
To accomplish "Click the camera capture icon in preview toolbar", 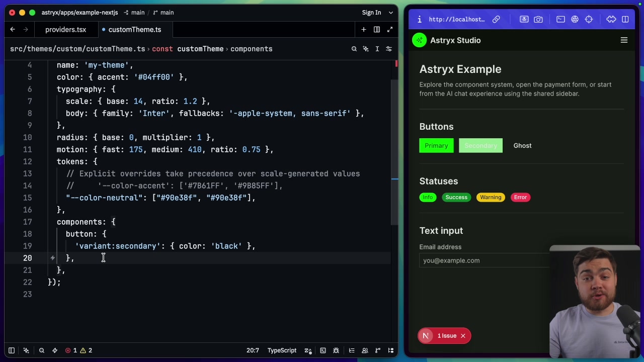I will tap(538, 19).
